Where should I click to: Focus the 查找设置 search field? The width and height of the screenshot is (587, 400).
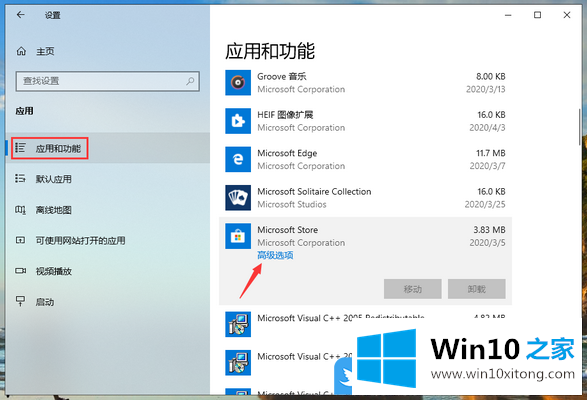[107, 81]
